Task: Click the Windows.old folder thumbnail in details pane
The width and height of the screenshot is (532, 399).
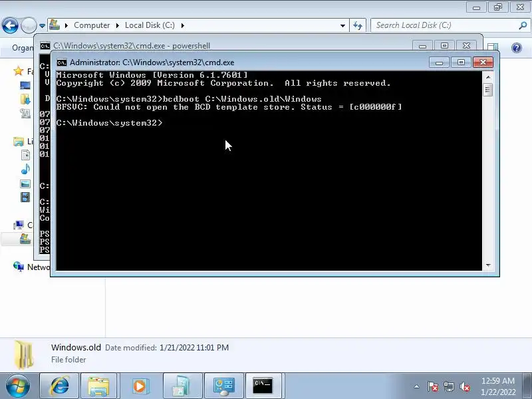Action: (x=24, y=354)
